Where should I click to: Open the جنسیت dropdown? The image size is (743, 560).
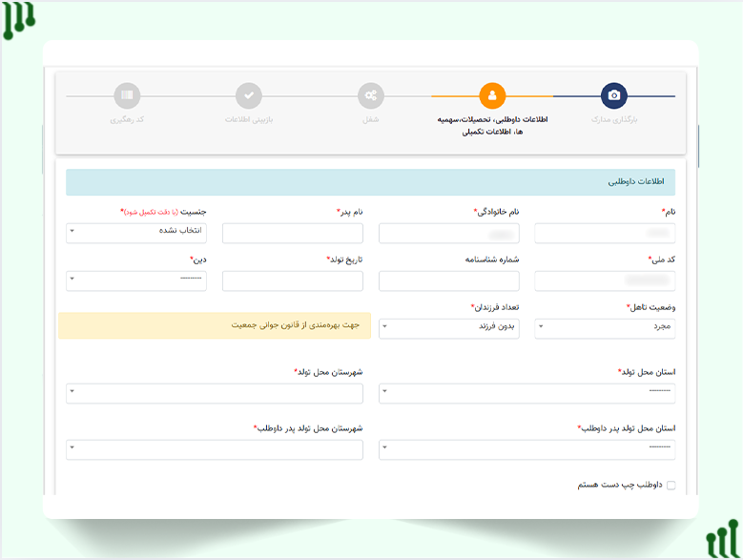pos(136,233)
